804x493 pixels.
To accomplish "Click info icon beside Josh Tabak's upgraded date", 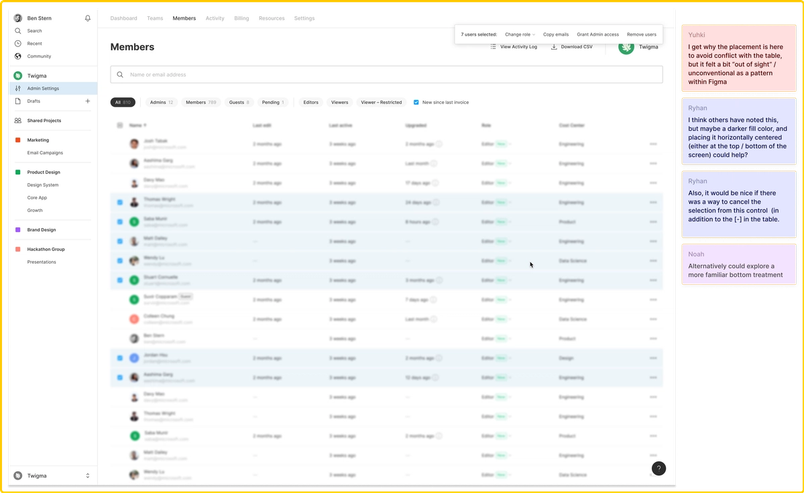I will 439,144.
